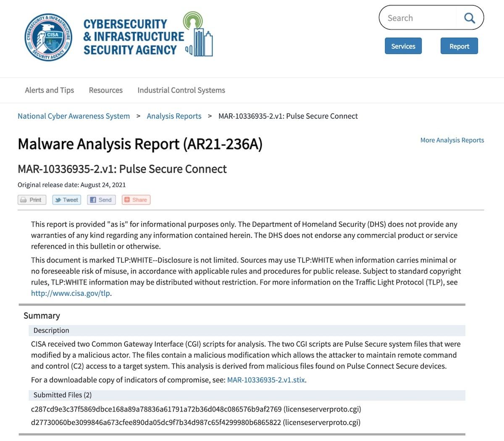Open the Resources menu
This screenshot has height=441, width=504.
[106, 90]
